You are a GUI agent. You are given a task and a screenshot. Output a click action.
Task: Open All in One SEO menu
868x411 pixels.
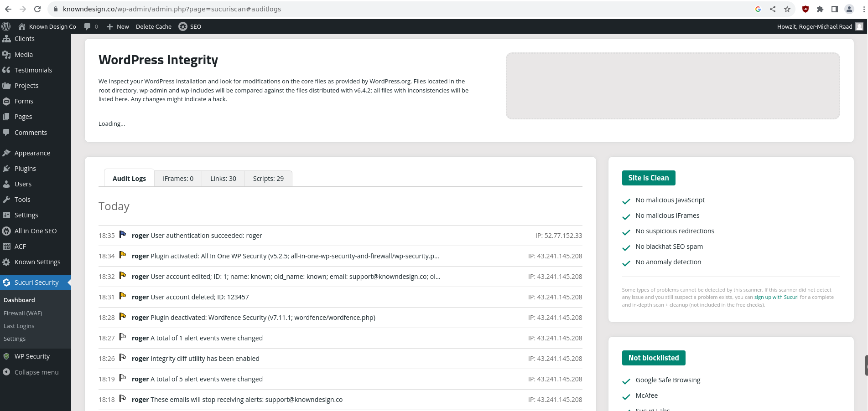(36, 231)
